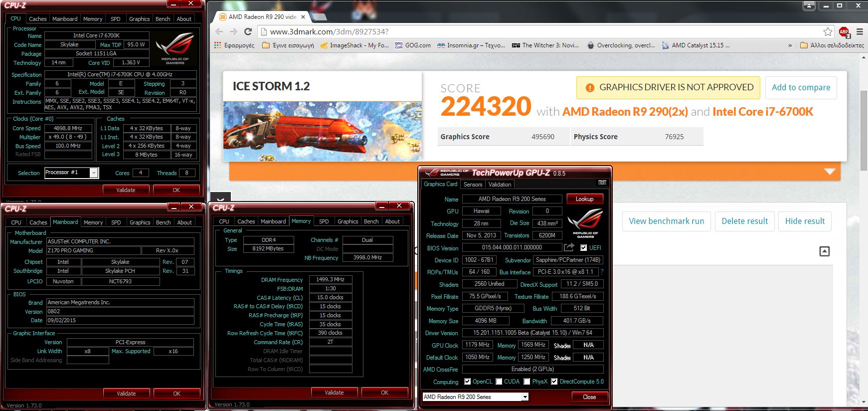
Task: Reload the 3dmark.com page
Action: (248, 31)
